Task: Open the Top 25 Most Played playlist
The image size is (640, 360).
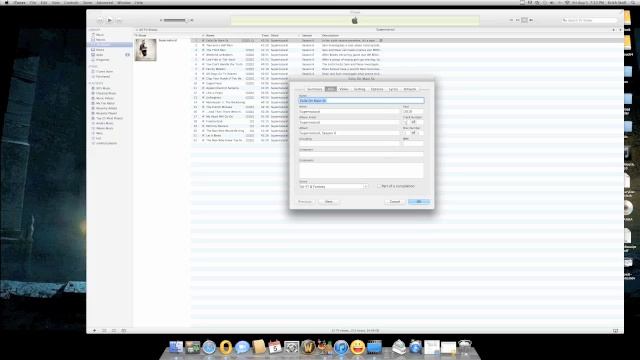Action: (109, 118)
